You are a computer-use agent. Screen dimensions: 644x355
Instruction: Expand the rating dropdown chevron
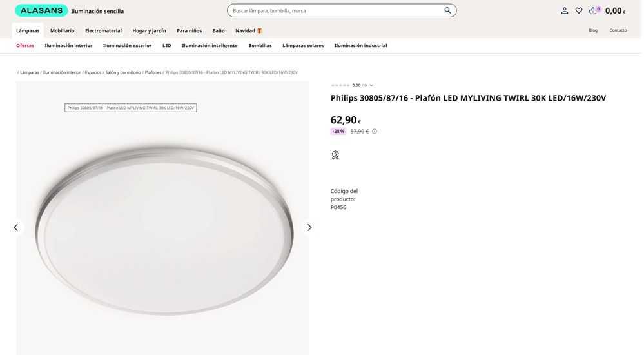pyautogui.click(x=371, y=85)
